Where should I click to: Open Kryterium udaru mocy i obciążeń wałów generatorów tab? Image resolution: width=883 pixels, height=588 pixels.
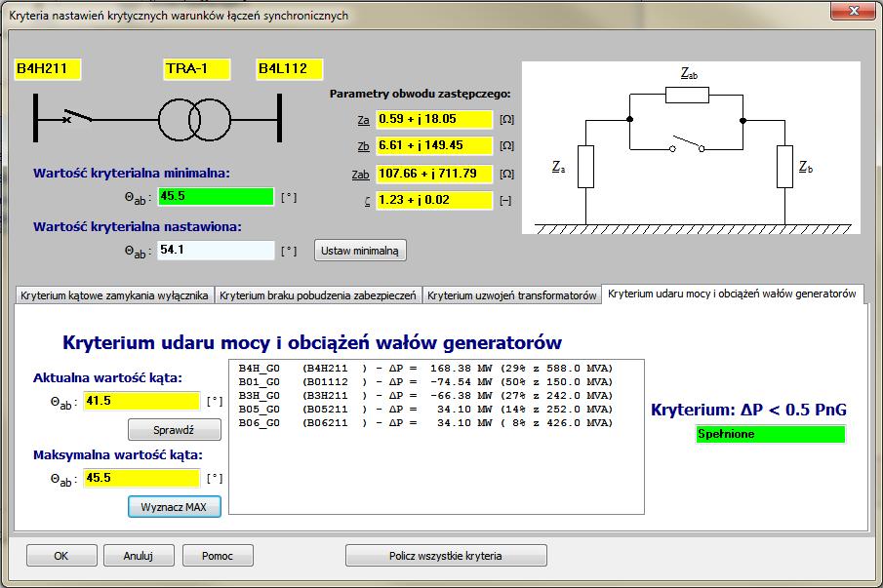tap(732, 294)
